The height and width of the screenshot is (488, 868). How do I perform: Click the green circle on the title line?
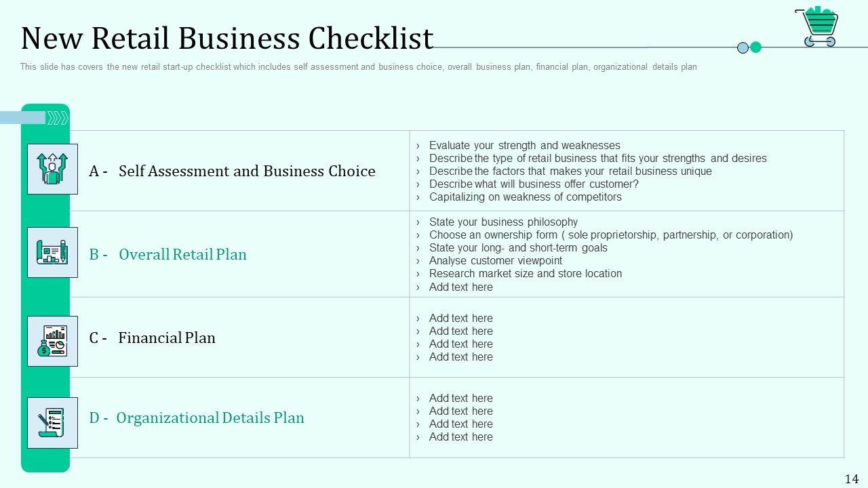756,47
